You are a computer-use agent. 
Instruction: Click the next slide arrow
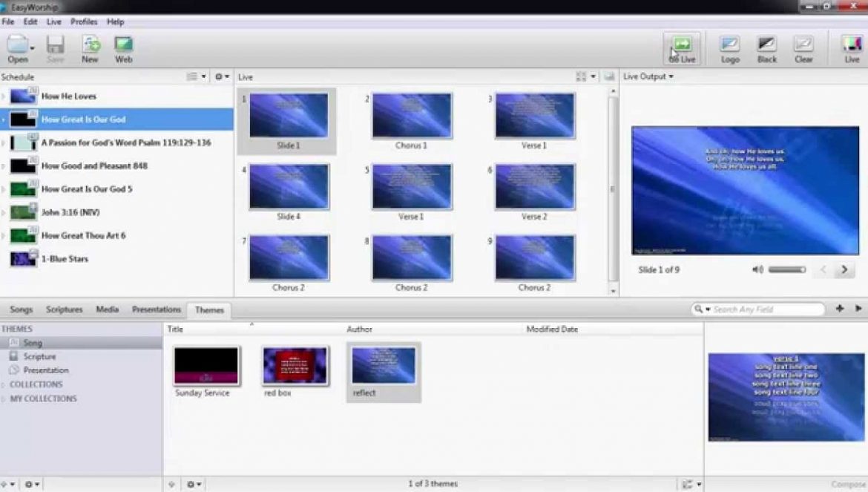point(844,270)
